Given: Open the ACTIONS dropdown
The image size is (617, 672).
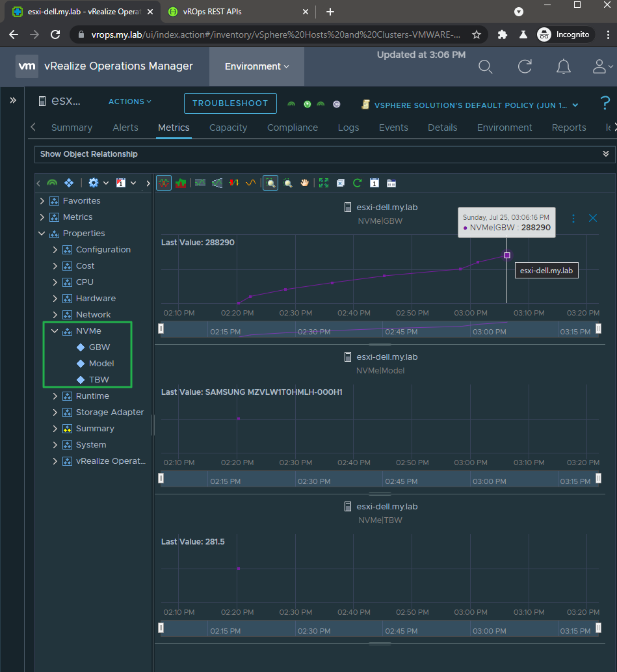Looking at the screenshot, I should coord(129,101).
